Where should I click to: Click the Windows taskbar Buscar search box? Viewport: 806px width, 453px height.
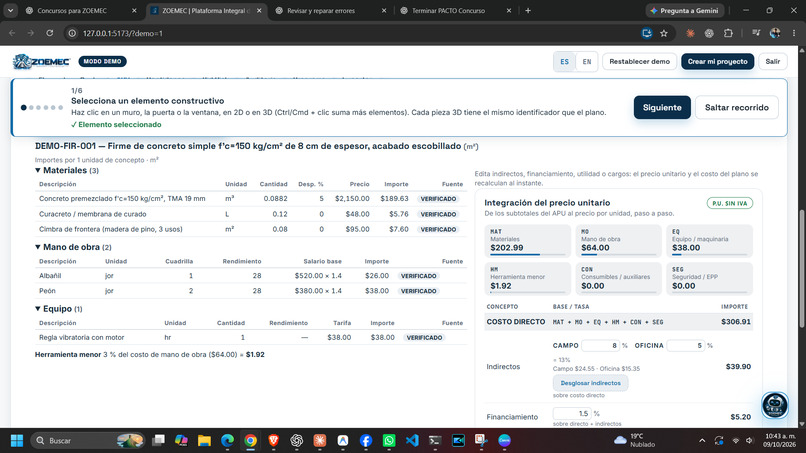[x=87, y=441]
